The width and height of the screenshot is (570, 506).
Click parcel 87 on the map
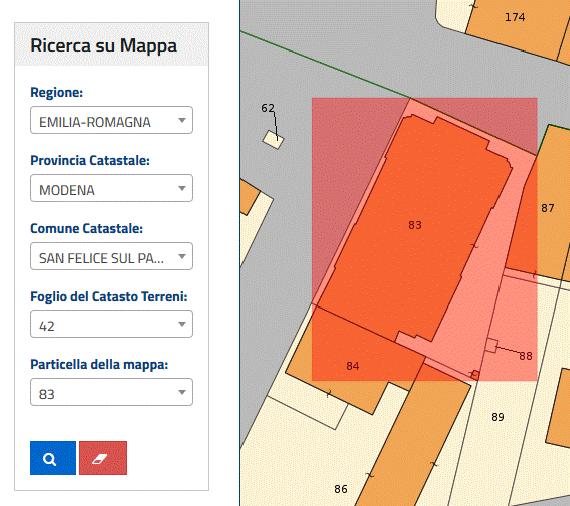547,208
